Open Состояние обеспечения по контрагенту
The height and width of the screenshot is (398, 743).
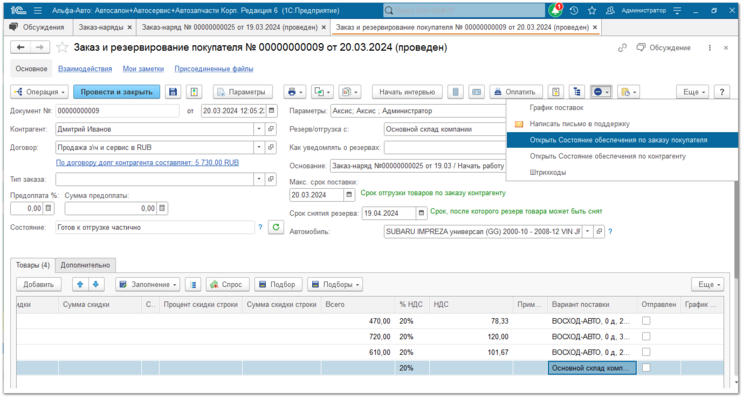point(622,156)
